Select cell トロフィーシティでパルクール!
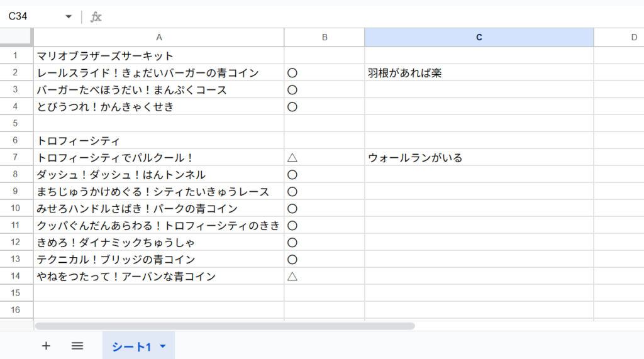This screenshot has height=359, width=644. point(159,158)
